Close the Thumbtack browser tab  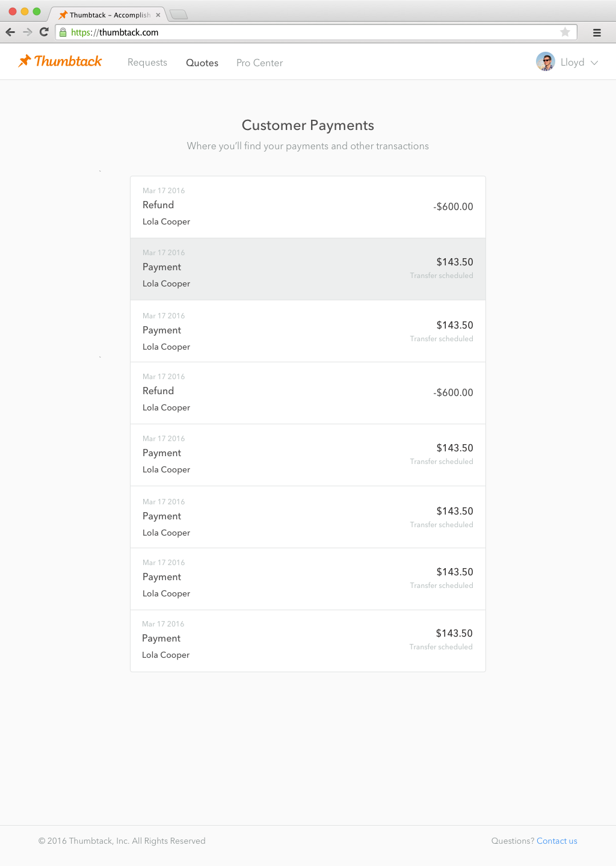(158, 15)
